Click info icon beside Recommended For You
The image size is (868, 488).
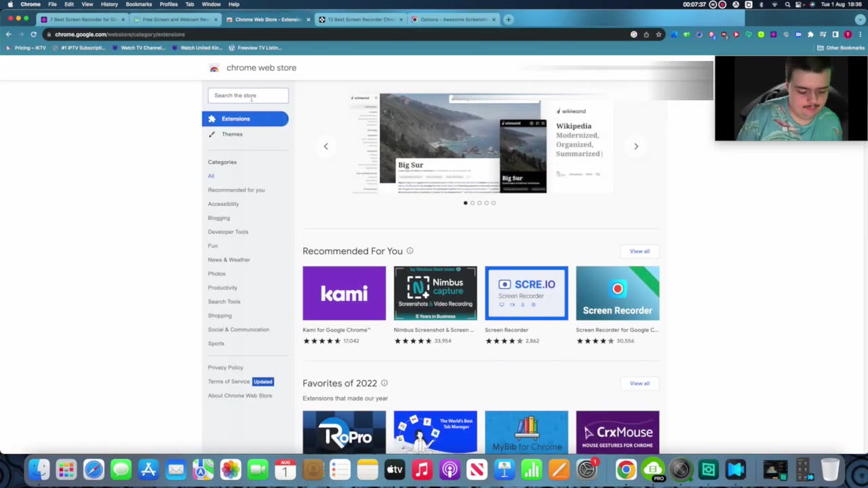pos(410,251)
